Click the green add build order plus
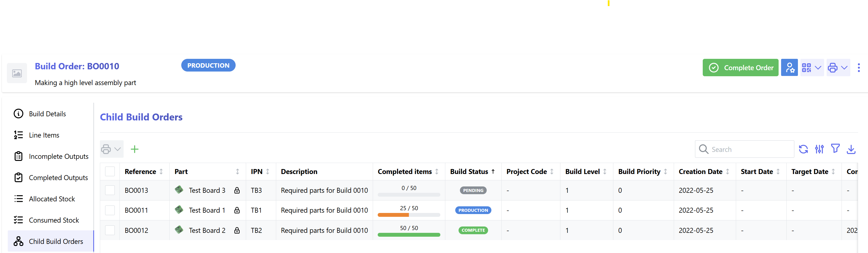 coord(134,149)
